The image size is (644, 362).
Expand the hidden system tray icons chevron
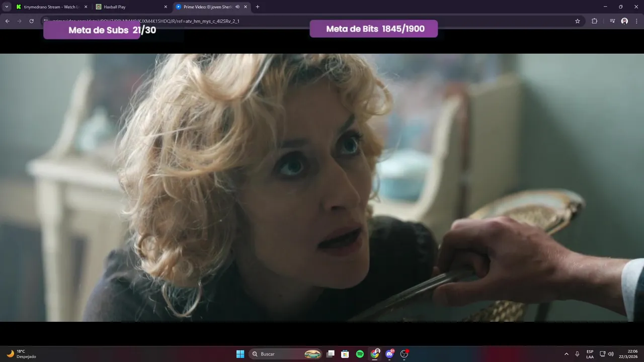tap(567, 354)
